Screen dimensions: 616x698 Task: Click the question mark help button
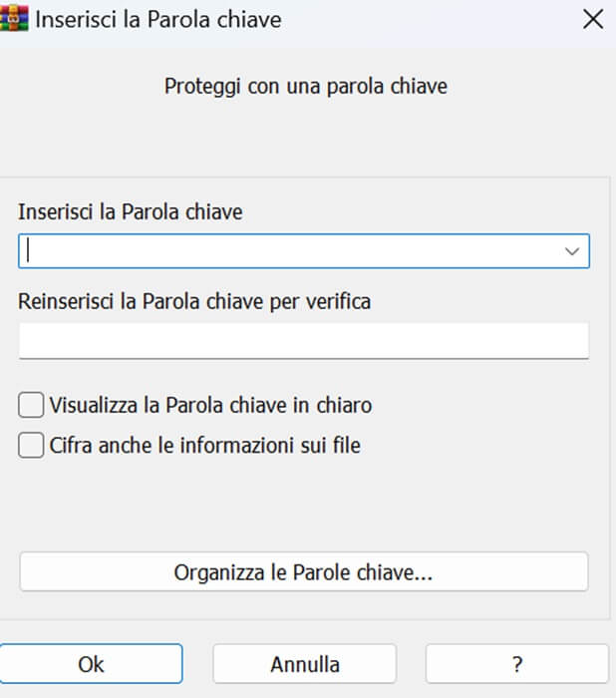(x=516, y=664)
